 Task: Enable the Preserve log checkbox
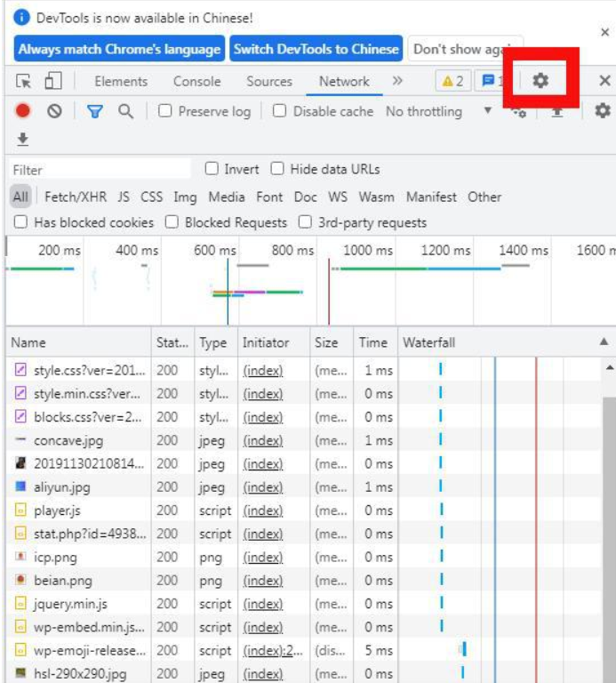point(165,111)
